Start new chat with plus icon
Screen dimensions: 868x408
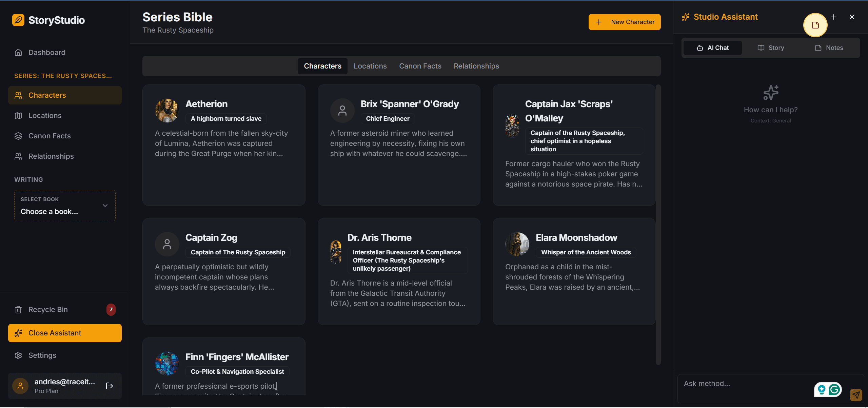point(834,17)
